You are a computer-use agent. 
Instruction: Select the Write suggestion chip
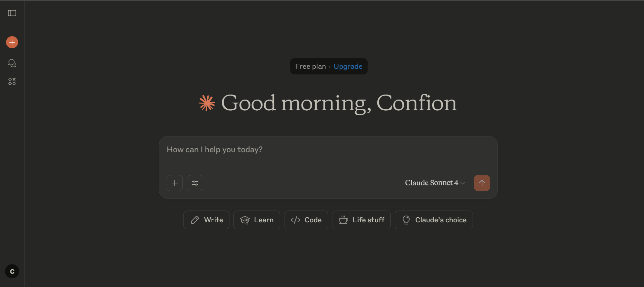click(206, 220)
